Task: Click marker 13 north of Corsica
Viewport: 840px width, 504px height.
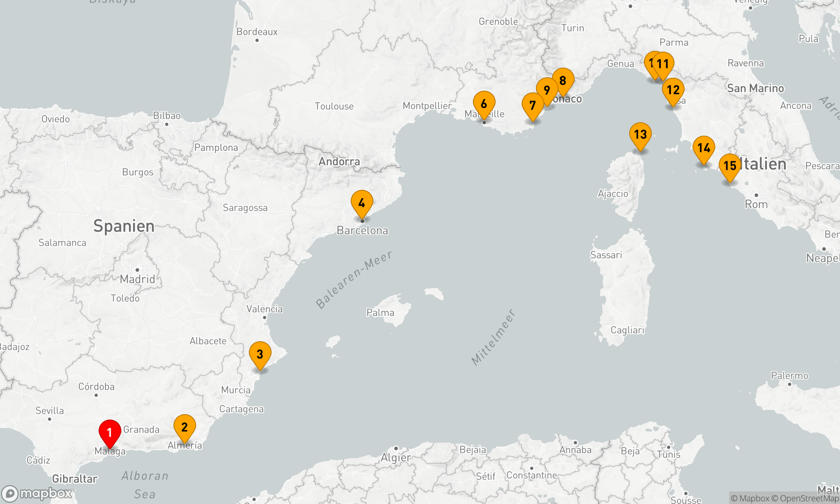Action: [640, 134]
